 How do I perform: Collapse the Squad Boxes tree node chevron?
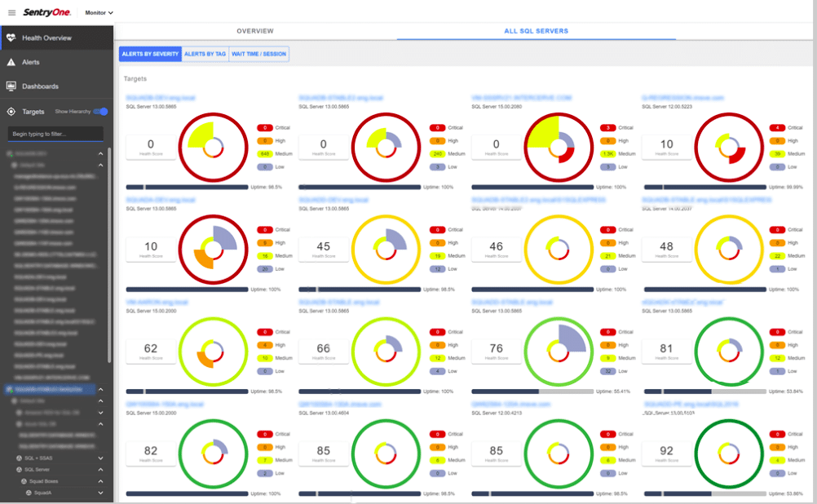tap(100, 481)
